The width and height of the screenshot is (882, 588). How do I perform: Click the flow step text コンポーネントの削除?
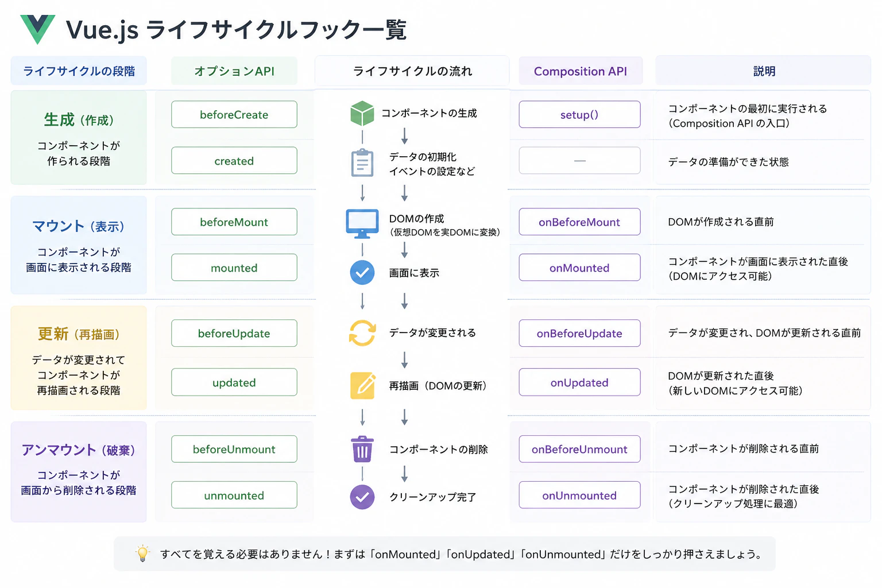click(x=439, y=449)
